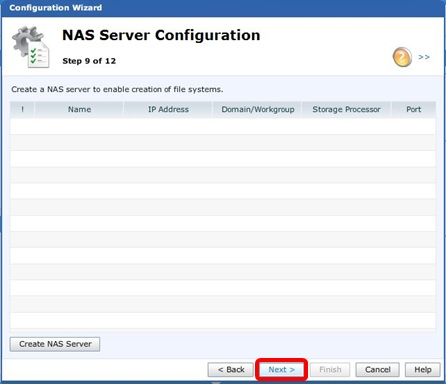Sort table by the Name column header

tap(79, 109)
